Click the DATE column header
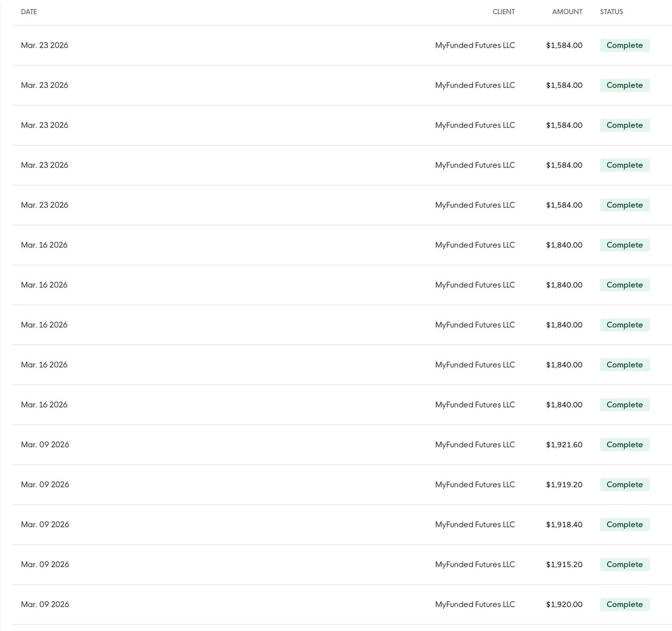This screenshot has height=631, width=672. (29, 12)
